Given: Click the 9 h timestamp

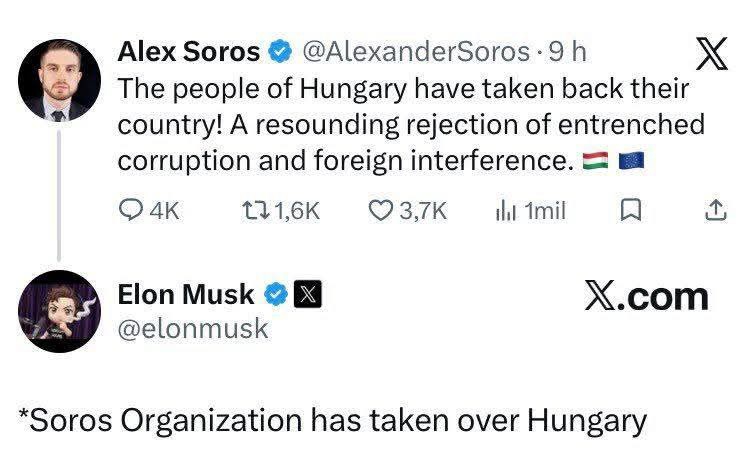Looking at the screenshot, I should click(x=568, y=50).
